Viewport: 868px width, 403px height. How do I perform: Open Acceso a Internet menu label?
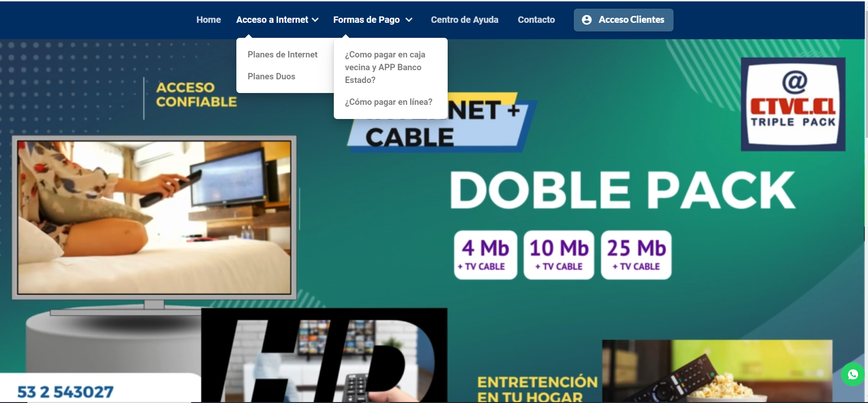coord(272,20)
